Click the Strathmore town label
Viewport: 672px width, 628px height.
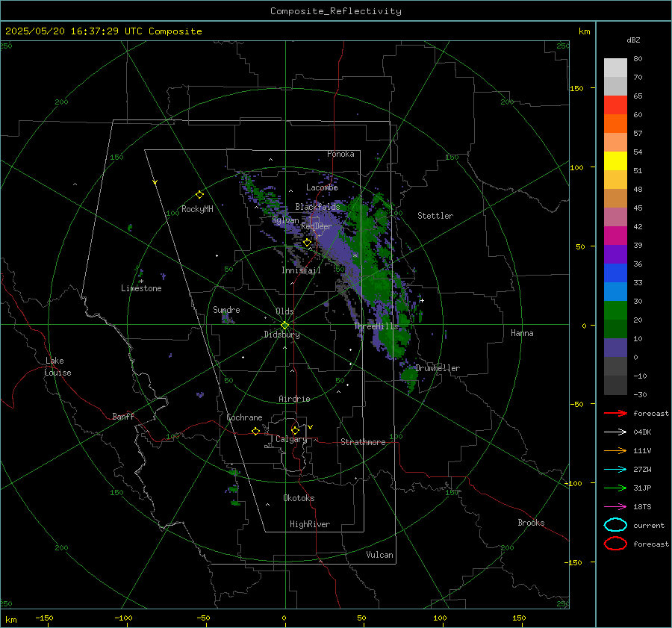coord(363,442)
